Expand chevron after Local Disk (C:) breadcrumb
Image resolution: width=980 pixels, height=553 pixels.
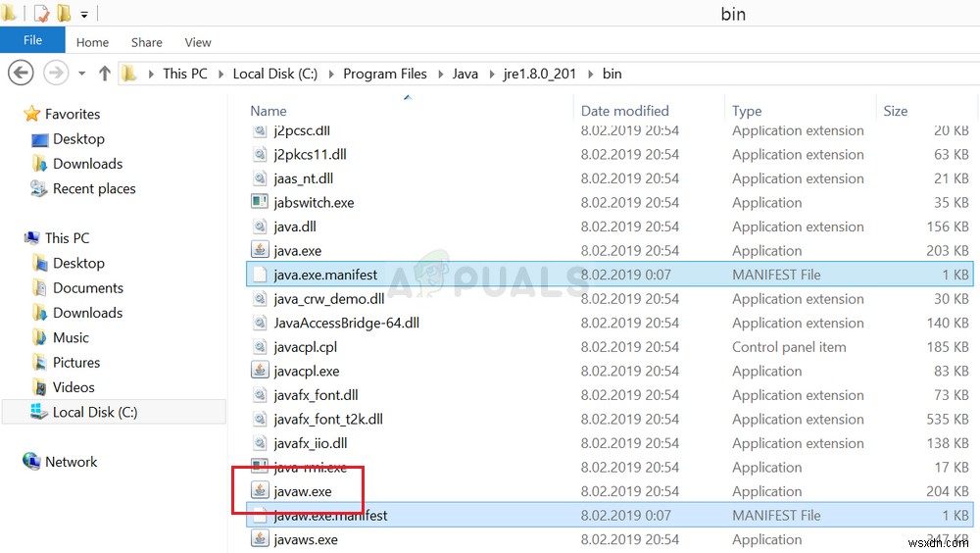(330, 75)
